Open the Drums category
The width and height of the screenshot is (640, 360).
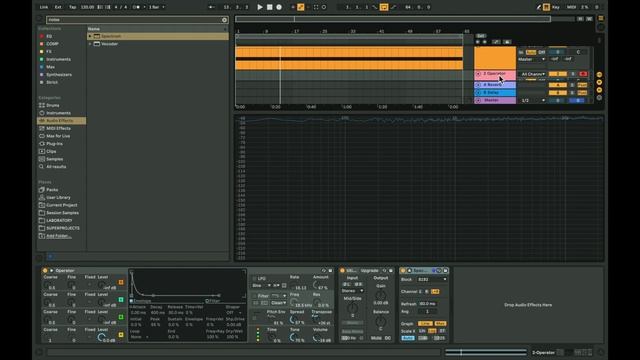tap(53, 105)
